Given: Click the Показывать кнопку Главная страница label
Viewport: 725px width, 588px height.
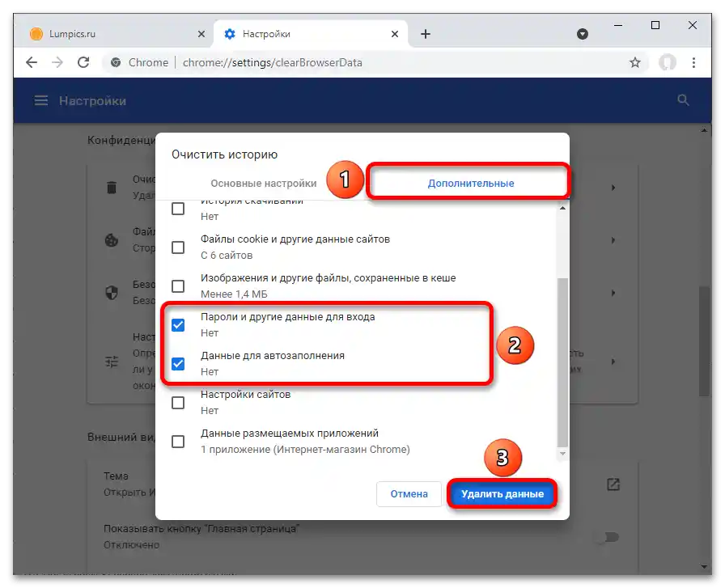Looking at the screenshot, I should [x=201, y=528].
